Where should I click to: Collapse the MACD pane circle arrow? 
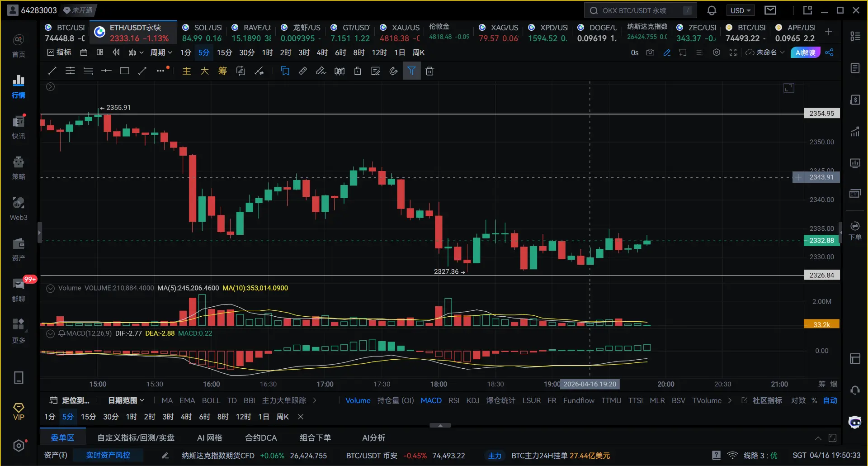coord(51,333)
